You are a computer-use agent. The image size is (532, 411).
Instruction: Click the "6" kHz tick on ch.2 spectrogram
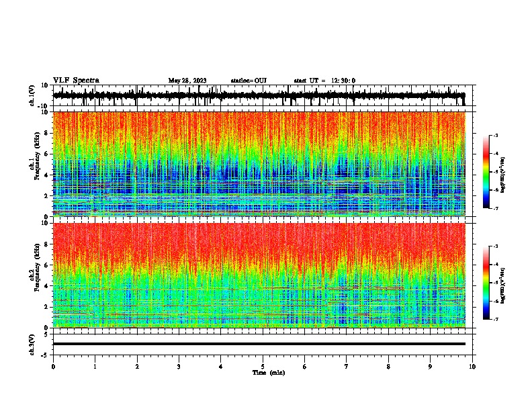46,265
